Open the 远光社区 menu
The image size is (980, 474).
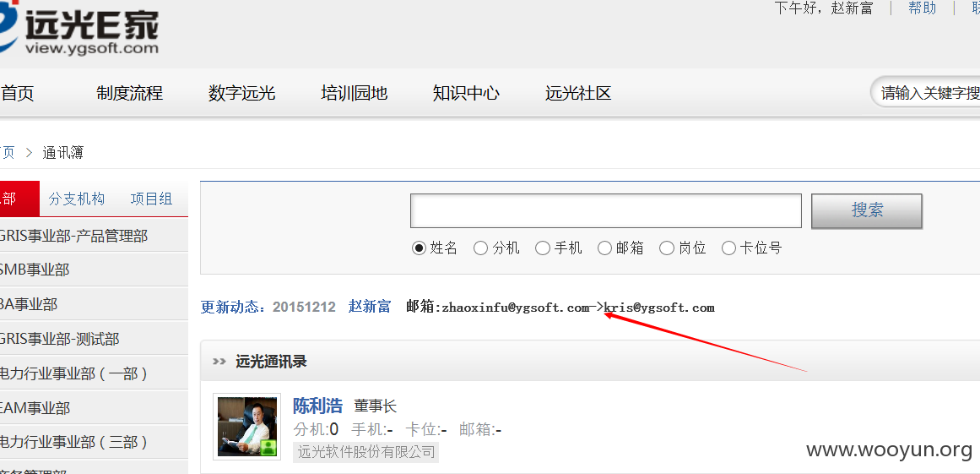578,94
